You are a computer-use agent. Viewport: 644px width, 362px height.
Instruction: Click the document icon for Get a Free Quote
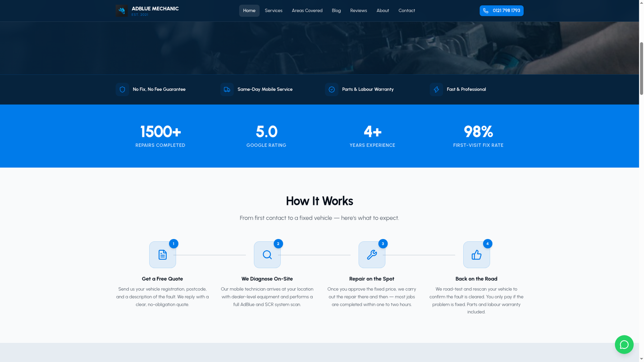pos(163,255)
